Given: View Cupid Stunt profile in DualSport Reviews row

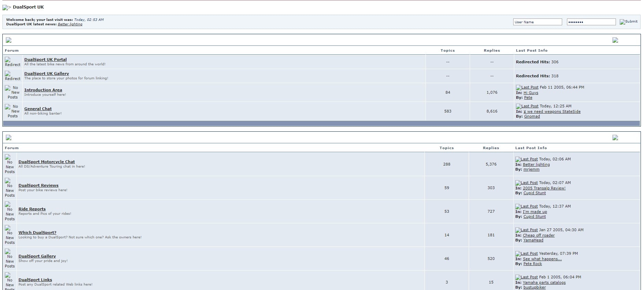Looking at the screenshot, I should point(534,193).
